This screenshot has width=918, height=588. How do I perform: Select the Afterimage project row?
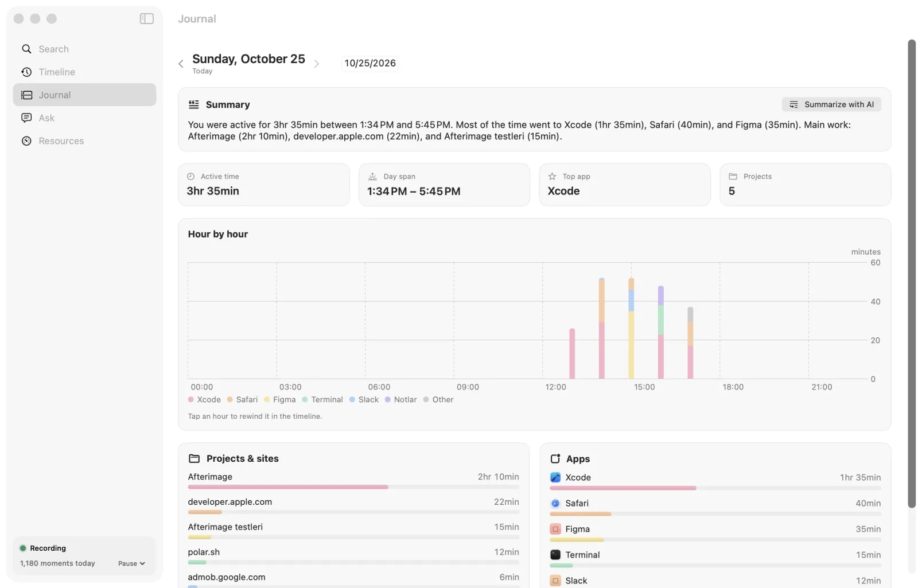(x=353, y=481)
